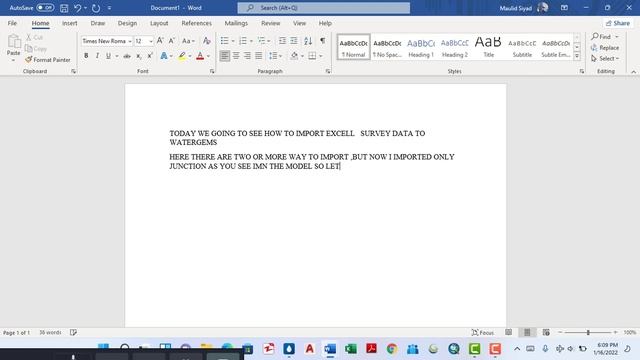Click the Undo arrow icon
This screenshot has height=360, width=640.
(x=77, y=8)
